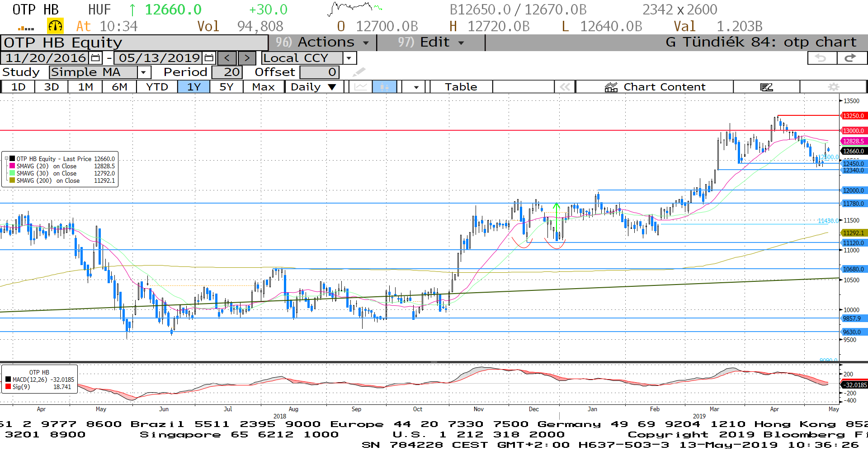Click the intraday mini sparkline chart
The image size is (868, 470).
point(355,9)
